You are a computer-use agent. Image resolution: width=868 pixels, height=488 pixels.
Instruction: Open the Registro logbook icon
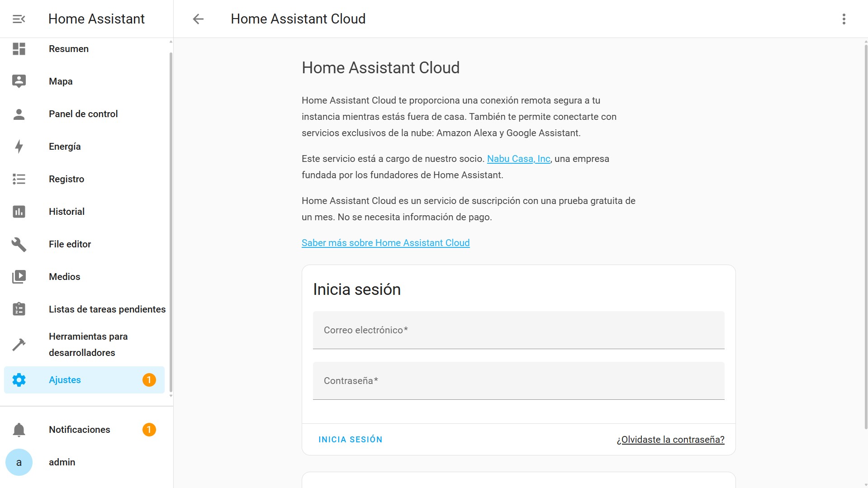[19, 179]
